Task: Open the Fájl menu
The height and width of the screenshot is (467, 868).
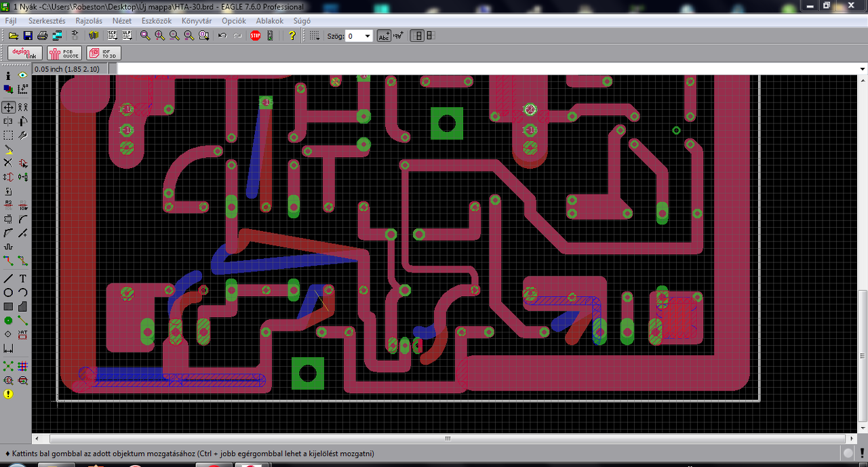Action: tap(11, 21)
